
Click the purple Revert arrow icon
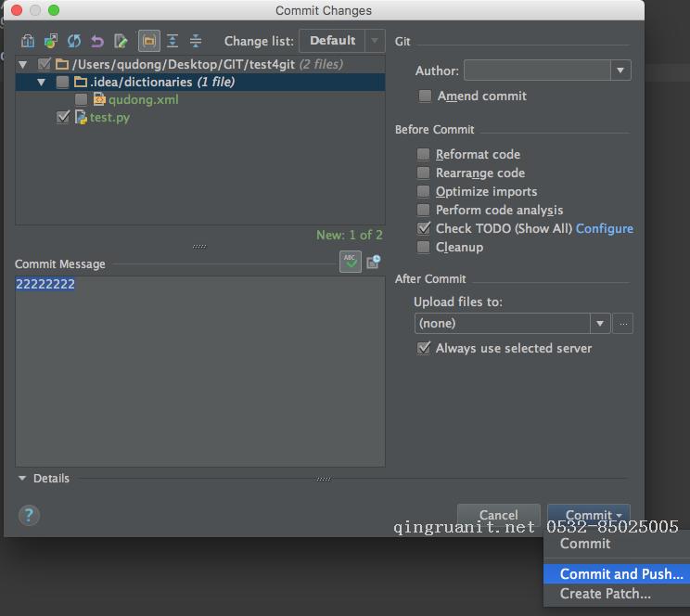click(x=97, y=41)
